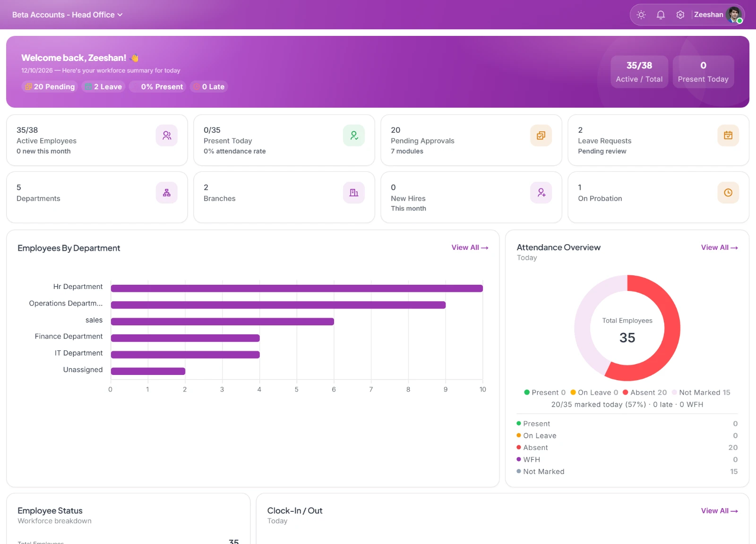Open the settings gear icon
The image size is (756, 544).
click(x=680, y=15)
